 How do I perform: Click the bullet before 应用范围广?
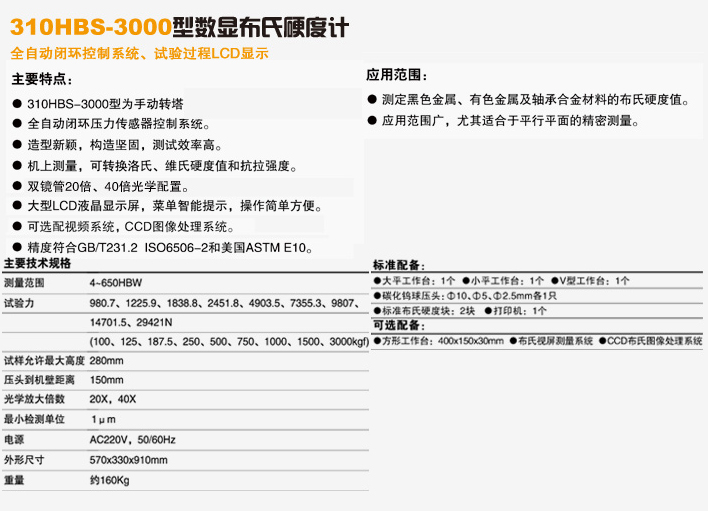(x=372, y=121)
